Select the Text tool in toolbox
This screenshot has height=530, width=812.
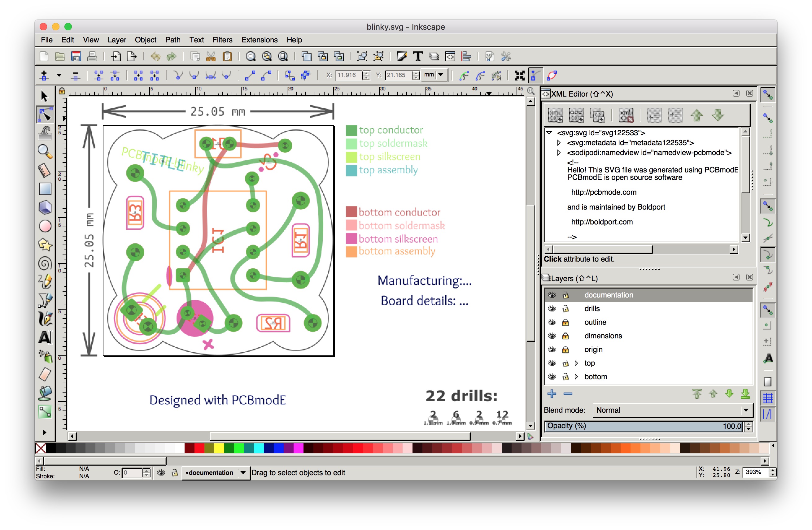tap(45, 337)
